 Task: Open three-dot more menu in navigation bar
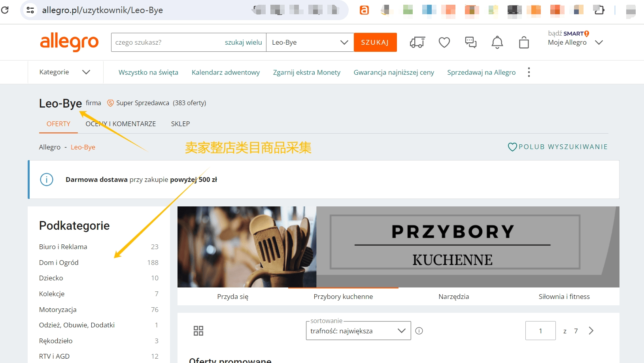529,72
